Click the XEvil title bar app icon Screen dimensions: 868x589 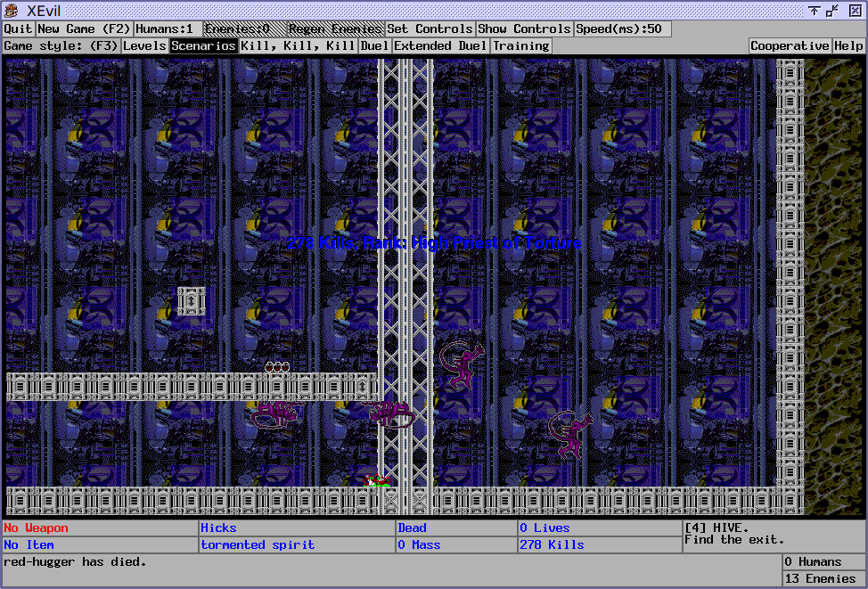(x=11, y=10)
